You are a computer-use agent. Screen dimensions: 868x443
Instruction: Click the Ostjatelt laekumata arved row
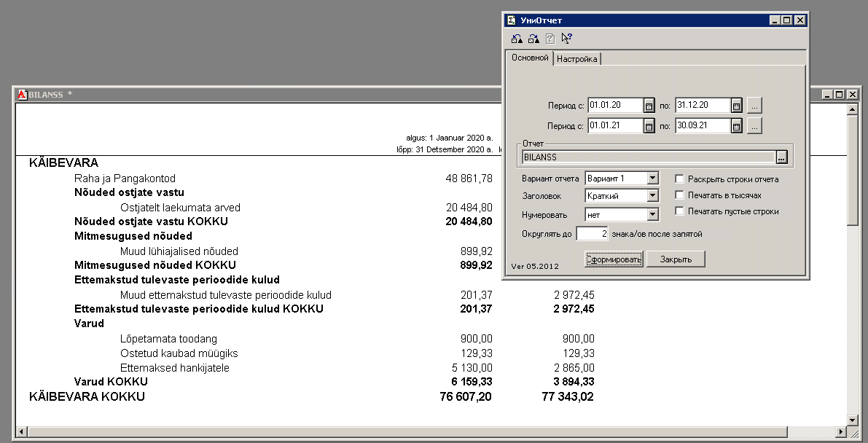[x=181, y=208]
